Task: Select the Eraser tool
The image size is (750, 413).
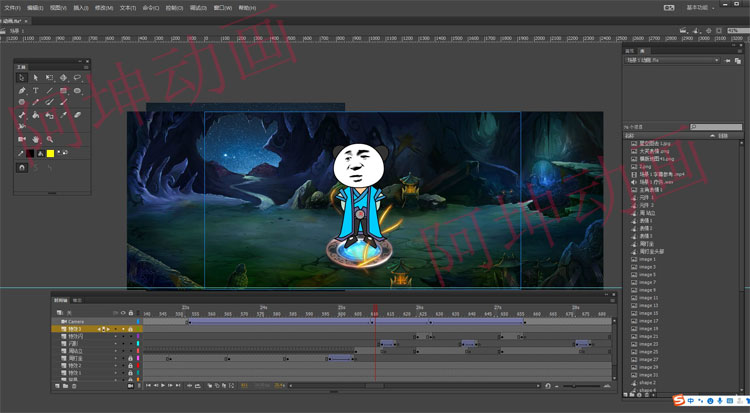Action: (77, 115)
